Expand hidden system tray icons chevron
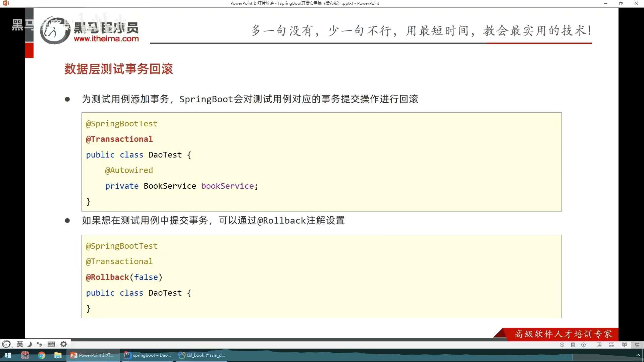 click(638, 355)
